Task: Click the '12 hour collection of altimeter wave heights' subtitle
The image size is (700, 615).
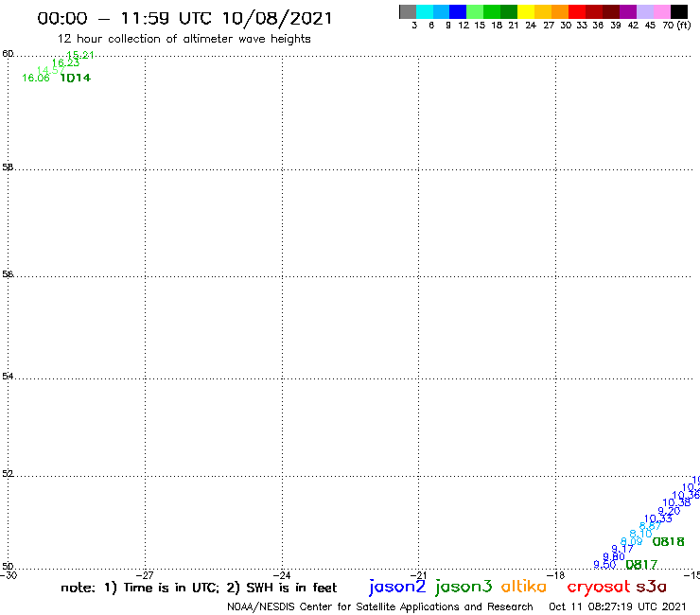Action: (x=184, y=39)
